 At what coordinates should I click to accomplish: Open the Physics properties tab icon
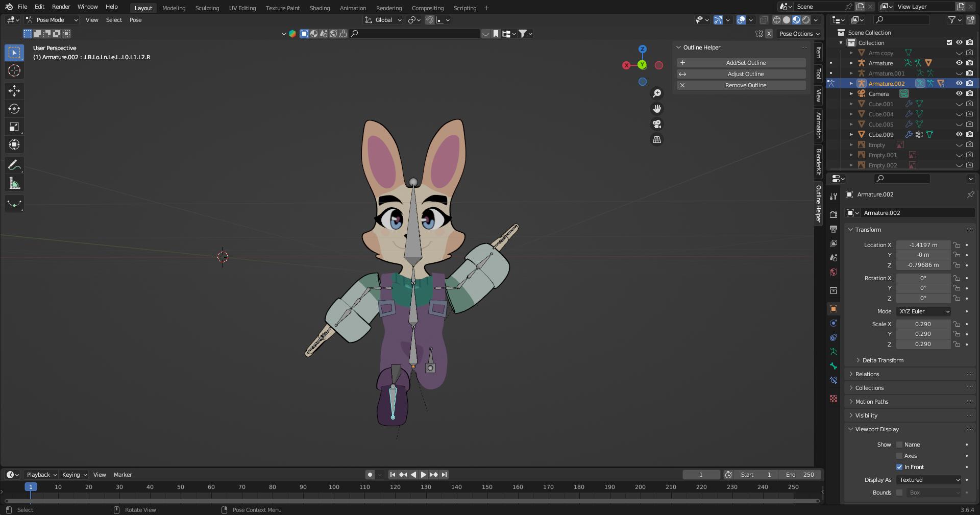pos(834,323)
